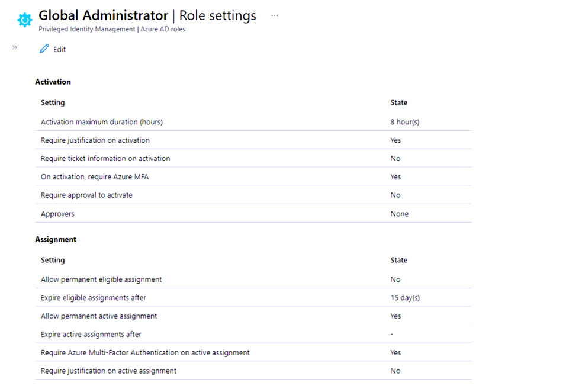Select Expire eligible assignments after setting
Viewport: 582px width, 392px height.
(93, 297)
